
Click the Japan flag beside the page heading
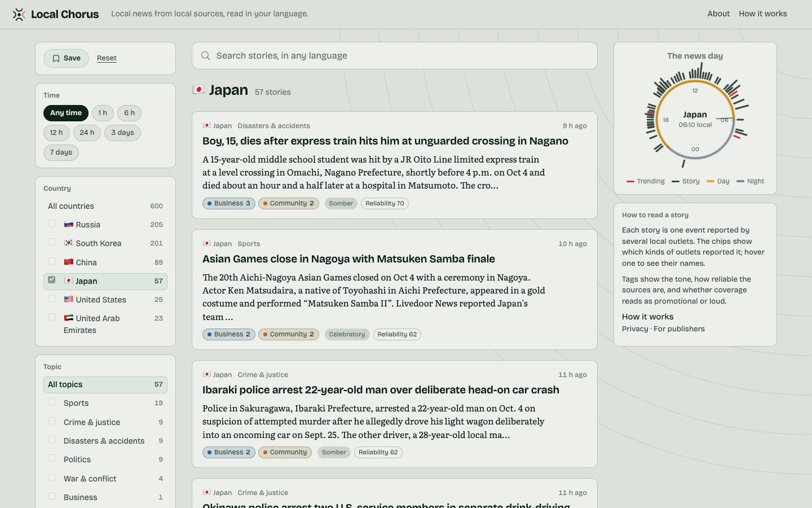click(x=198, y=90)
